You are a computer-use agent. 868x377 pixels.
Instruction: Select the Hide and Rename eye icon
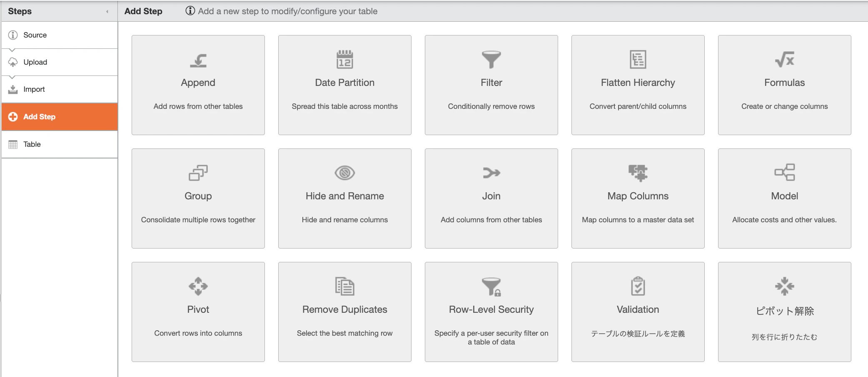point(345,173)
